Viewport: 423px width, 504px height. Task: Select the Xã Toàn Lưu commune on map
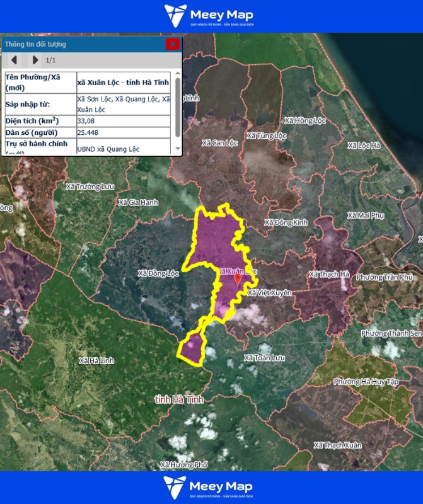click(264, 358)
